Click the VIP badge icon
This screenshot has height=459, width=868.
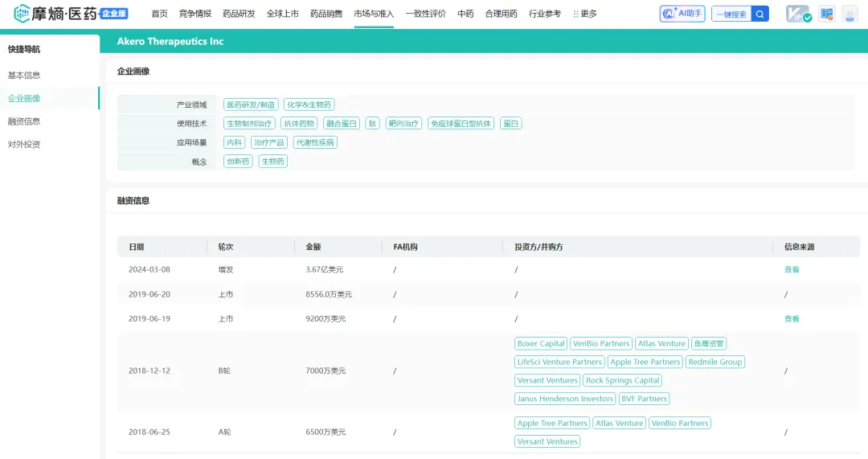[798, 14]
